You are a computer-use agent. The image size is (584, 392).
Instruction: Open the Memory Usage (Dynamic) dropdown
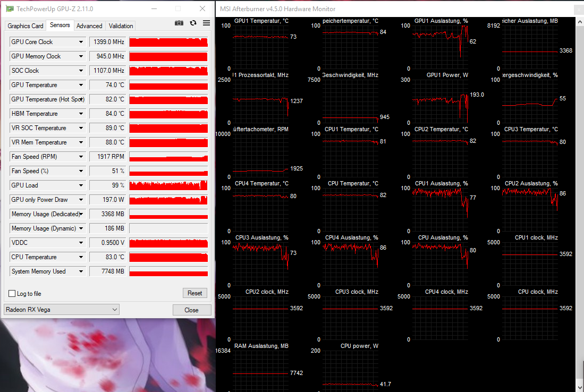tap(81, 228)
